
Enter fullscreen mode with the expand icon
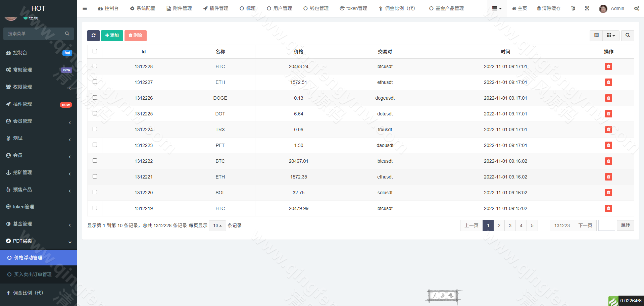point(587,8)
